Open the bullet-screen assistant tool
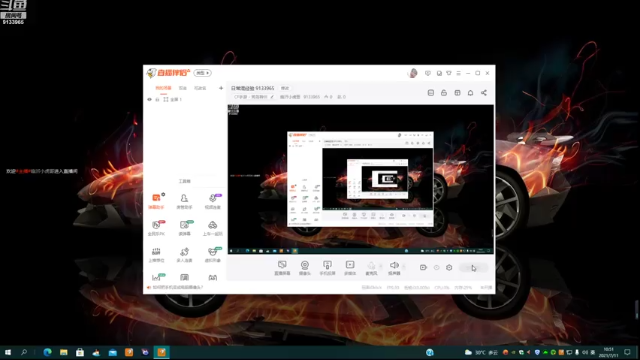 coord(156,201)
